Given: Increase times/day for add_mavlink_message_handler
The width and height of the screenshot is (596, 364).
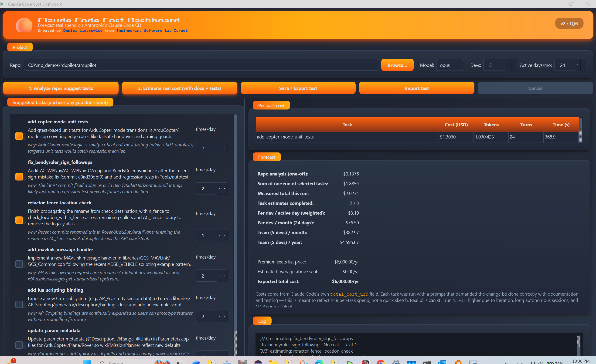Looking at the screenshot, I should tap(219, 276).
